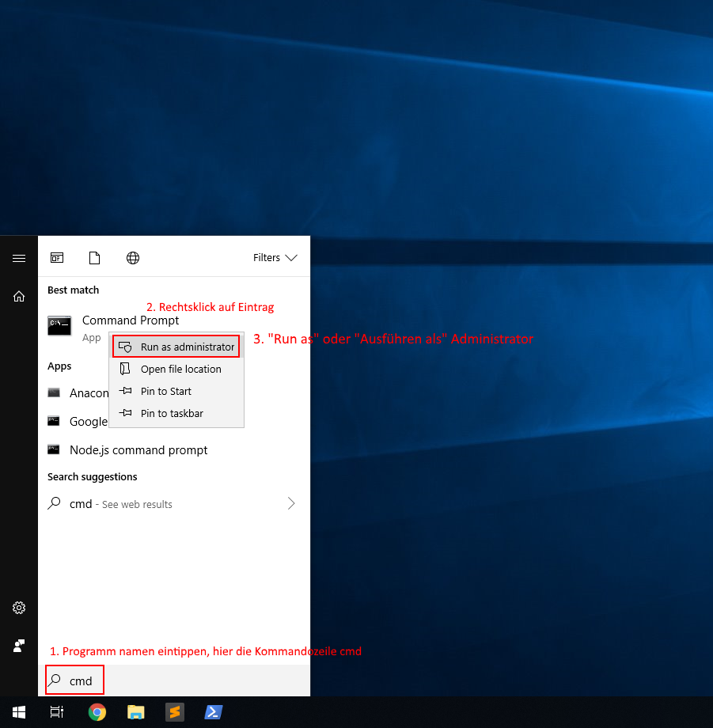Open Task View from taskbar
This screenshot has height=728, width=713.
tap(57, 712)
